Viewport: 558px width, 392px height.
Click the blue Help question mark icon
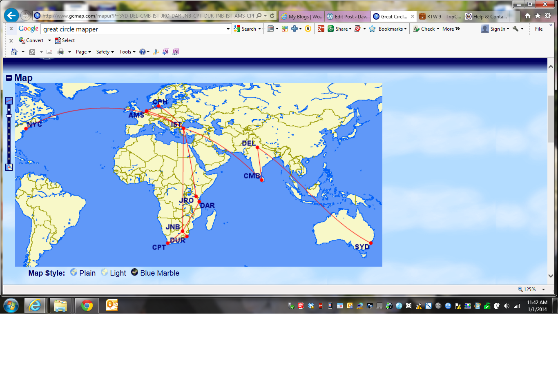(x=142, y=52)
